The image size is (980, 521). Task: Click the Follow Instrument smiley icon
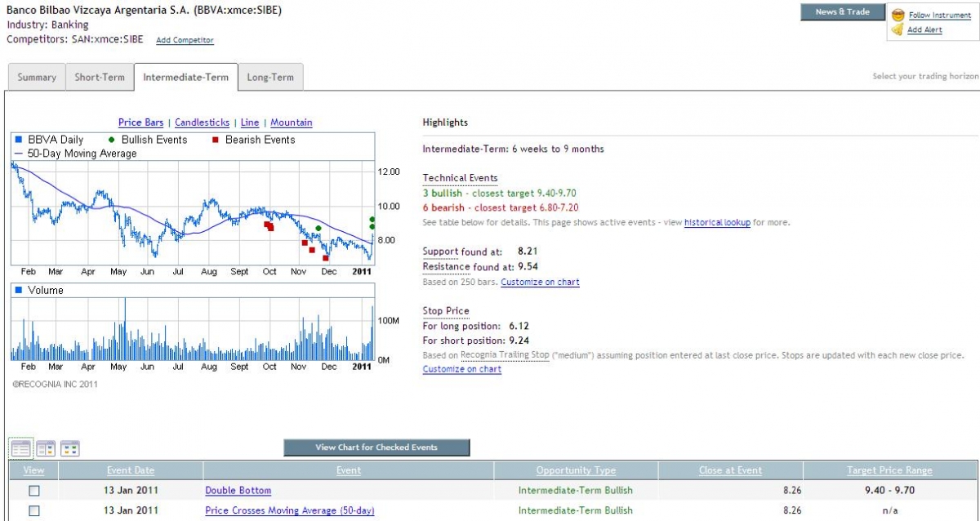[x=898, y=15]
